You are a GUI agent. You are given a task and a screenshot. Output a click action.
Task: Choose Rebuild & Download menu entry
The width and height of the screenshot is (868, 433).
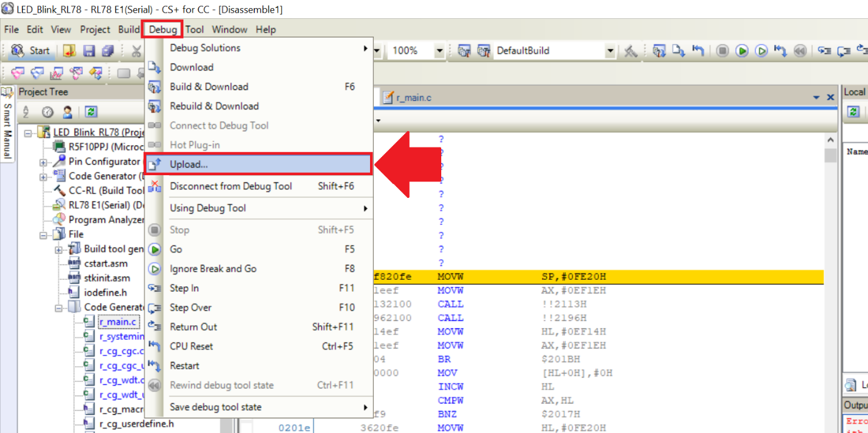[258, 106]
